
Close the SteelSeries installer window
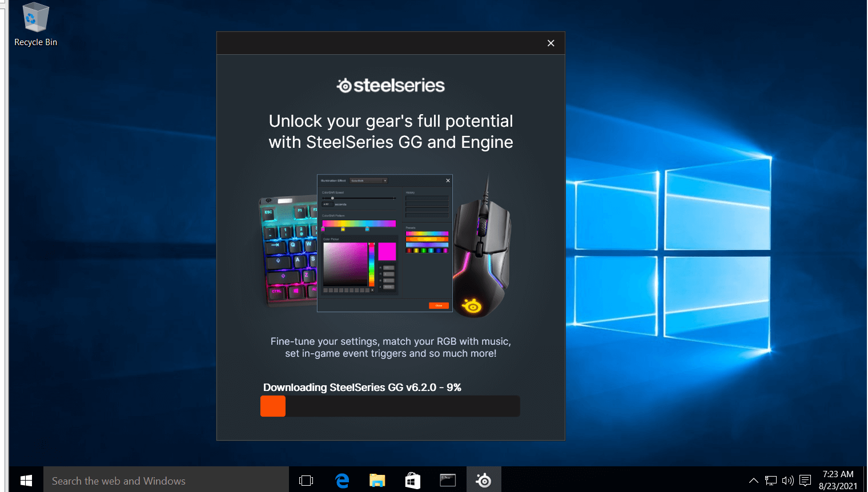pos(550,43)
